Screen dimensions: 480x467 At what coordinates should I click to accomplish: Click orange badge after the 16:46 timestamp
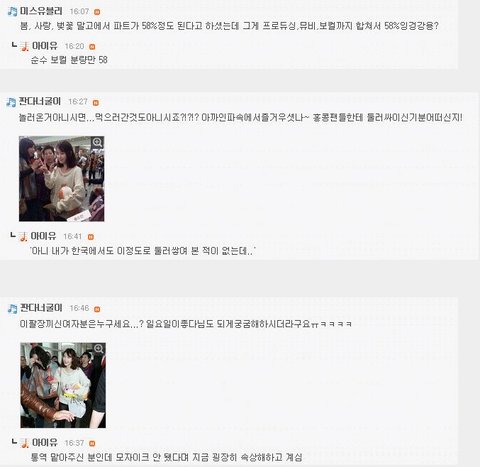[x=97, y=309]
